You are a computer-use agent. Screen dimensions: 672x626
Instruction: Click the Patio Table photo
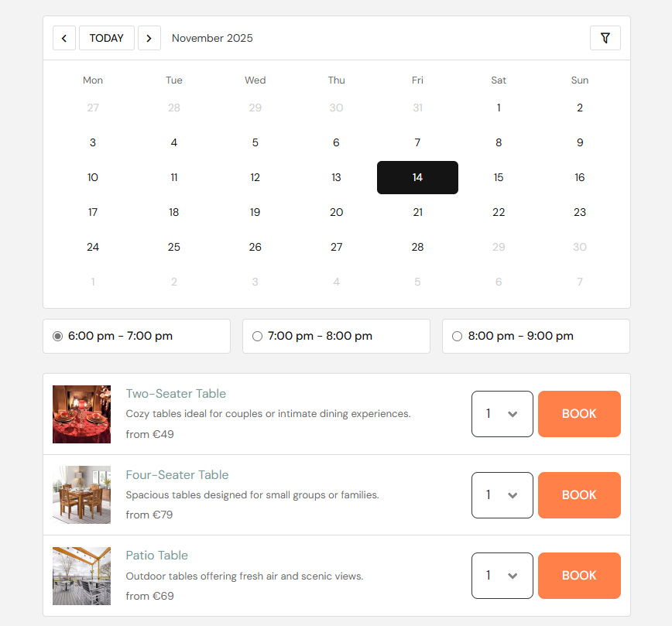click(81, 576)
